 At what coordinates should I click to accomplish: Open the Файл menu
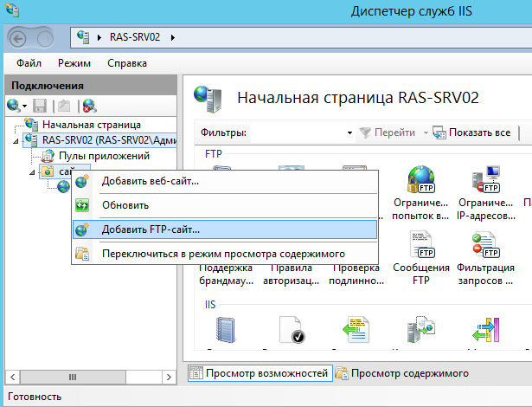click(29, 63)
